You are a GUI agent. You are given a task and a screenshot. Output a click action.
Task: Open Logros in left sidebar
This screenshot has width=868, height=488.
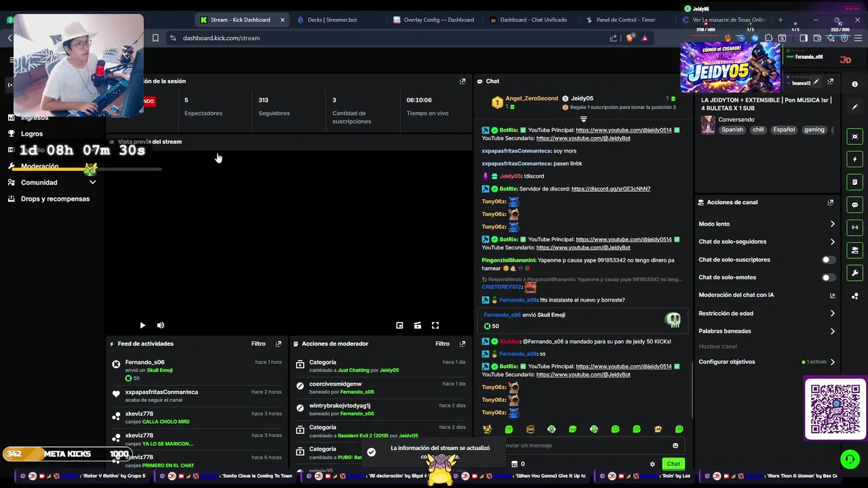[32, 134]
